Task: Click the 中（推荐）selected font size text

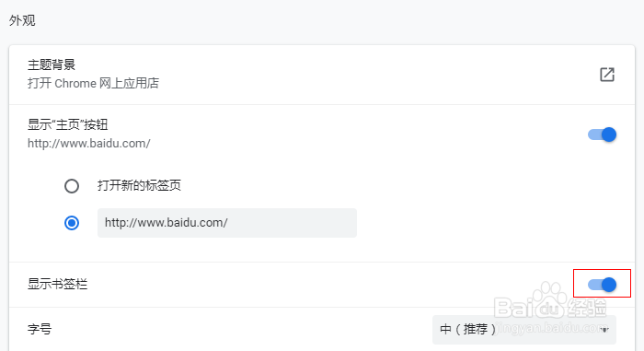Action: pos(468,329)
